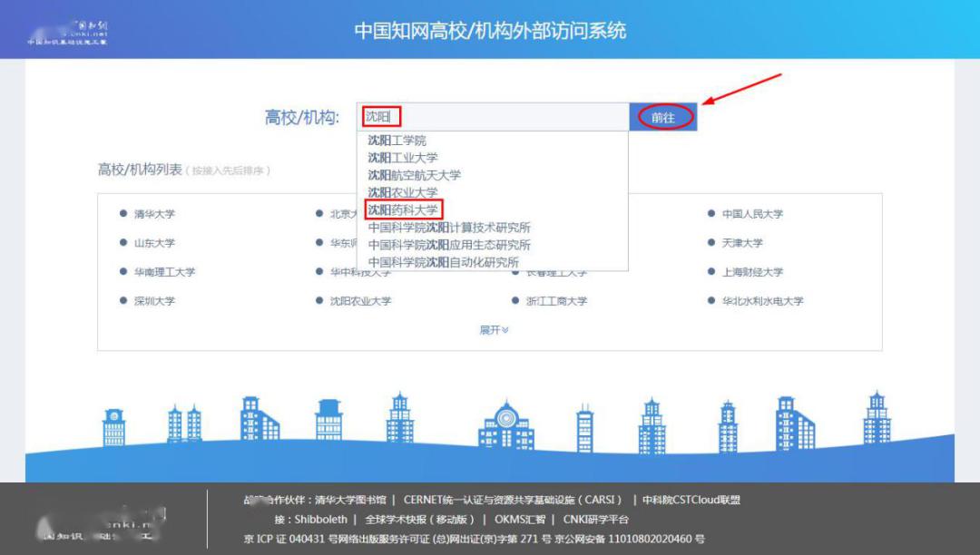Select 沈阳农业大学 in the suggestion dropdown

pos(403,193)
